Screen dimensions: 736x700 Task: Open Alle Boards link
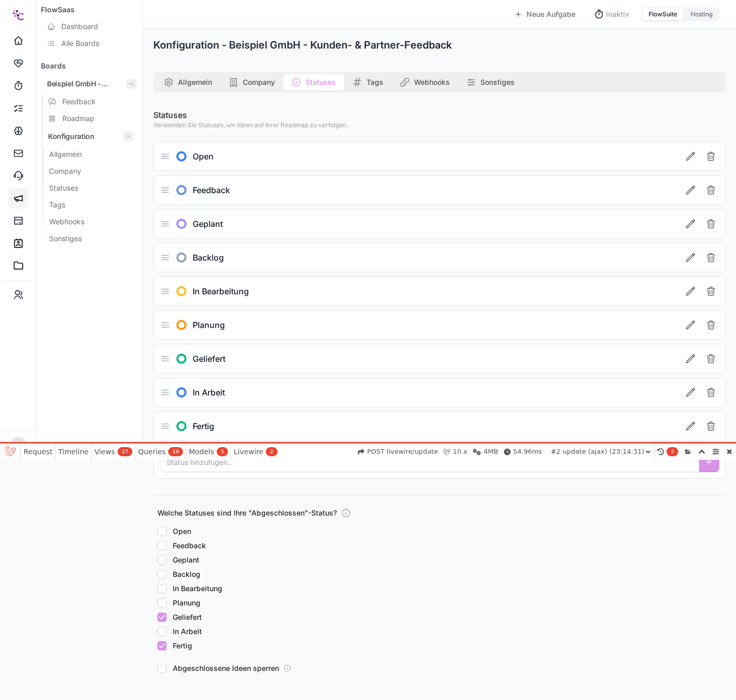(80, 43)
